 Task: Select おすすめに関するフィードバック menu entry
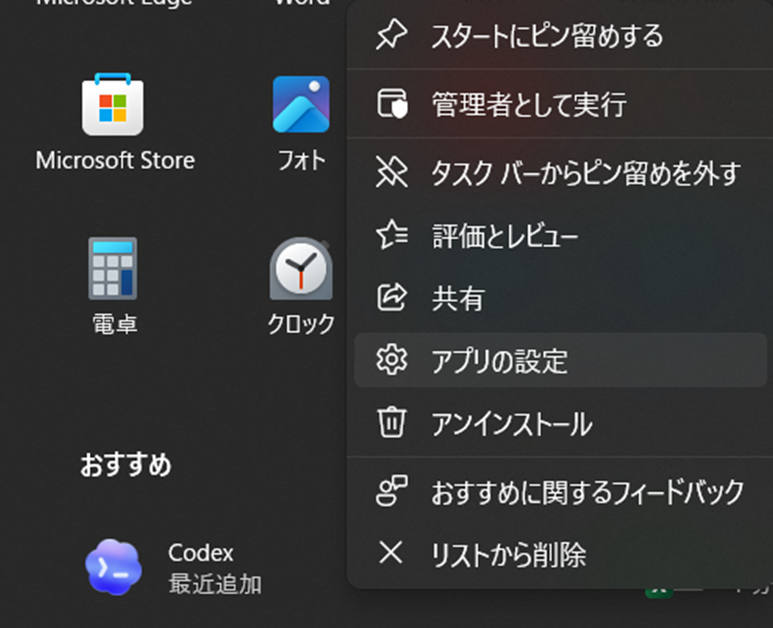click(587, 491)
